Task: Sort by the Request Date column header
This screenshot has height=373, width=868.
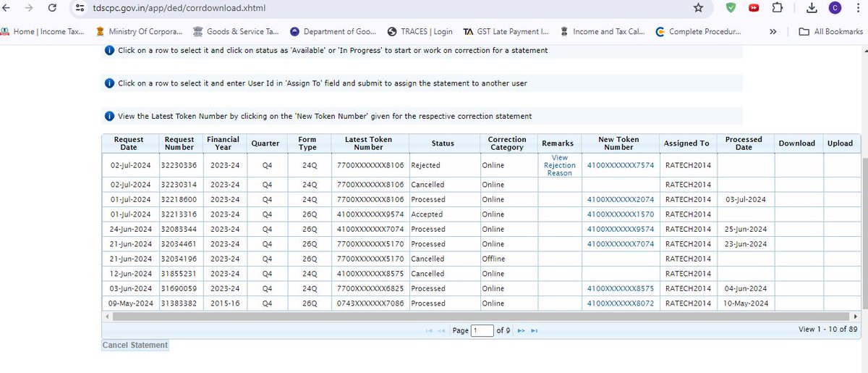Action: [x=129, y=143]
